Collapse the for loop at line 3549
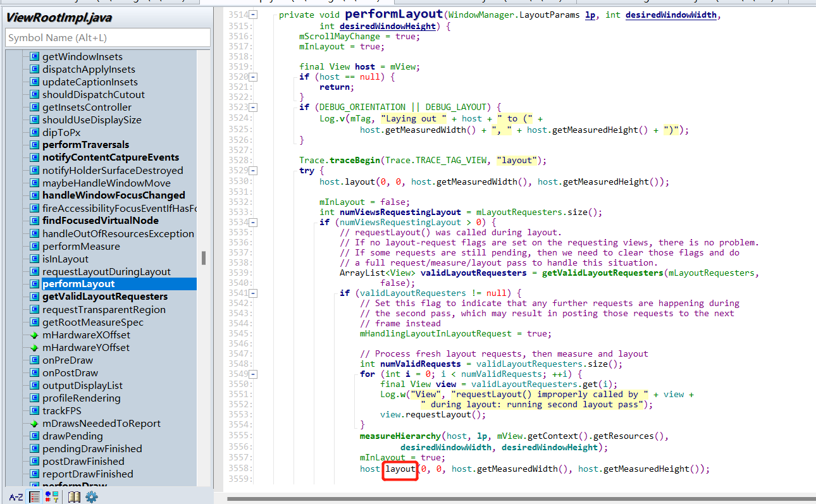Viewport: 816px width, 504px height. [x=253, y=374]
